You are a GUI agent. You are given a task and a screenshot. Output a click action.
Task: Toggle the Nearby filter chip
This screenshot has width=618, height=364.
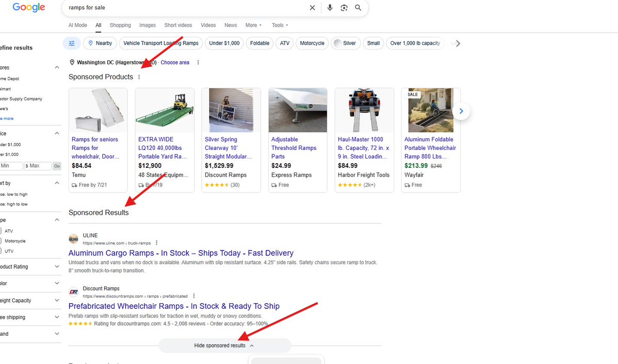point(100,43)
